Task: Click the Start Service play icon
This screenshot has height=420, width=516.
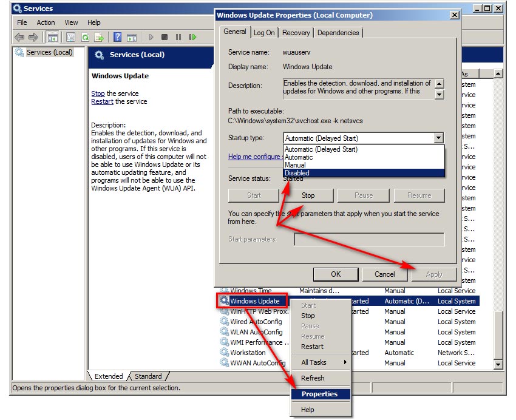Action: click(151, 37)
